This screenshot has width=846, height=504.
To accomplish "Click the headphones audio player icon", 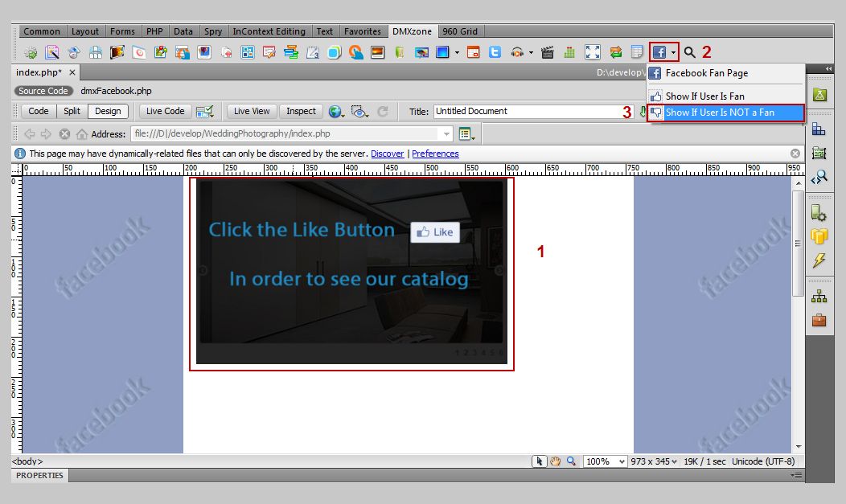I will coord(517,52).
